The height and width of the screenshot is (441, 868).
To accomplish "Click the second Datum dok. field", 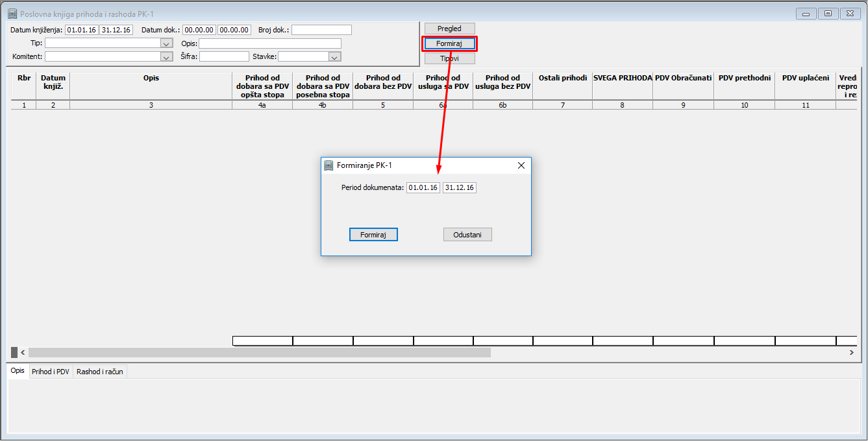I will tap(234, 30).
